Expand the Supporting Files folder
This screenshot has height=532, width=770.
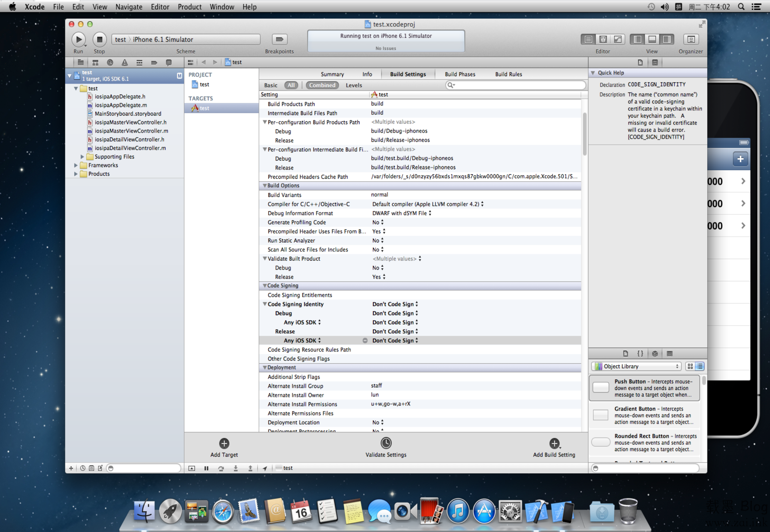click(x=82, y=157)
